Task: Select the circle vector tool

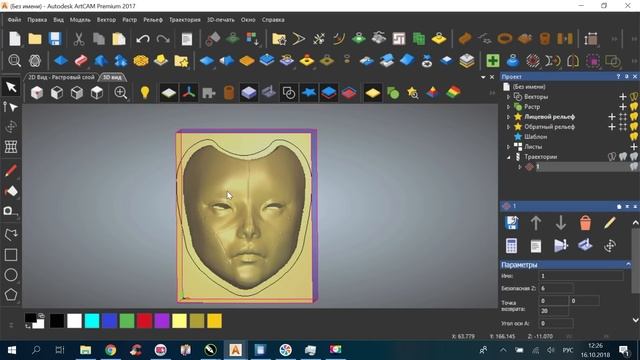Action: [x=11, y=275]
